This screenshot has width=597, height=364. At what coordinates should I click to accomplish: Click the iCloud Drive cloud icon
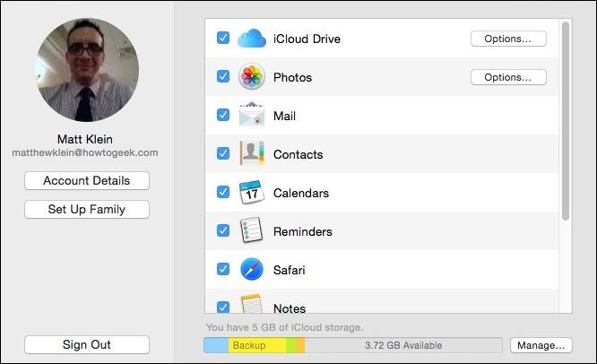pyautogui.click(x=252, y=39)
